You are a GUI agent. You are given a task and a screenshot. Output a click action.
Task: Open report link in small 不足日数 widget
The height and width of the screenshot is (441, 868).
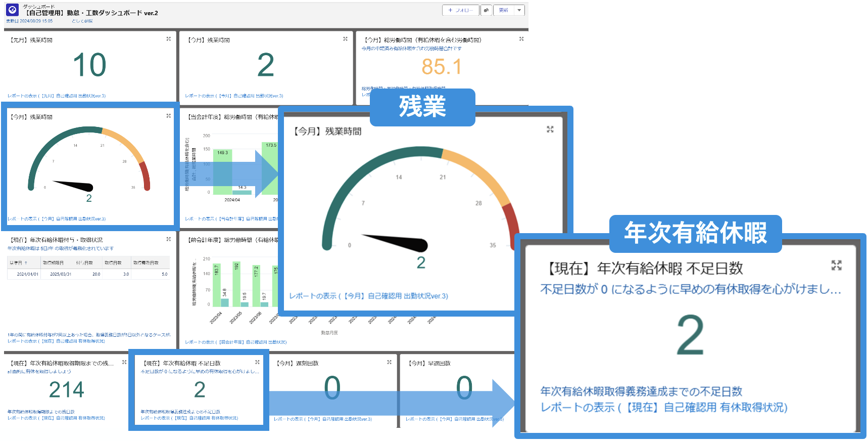click(x=189, y=418)
